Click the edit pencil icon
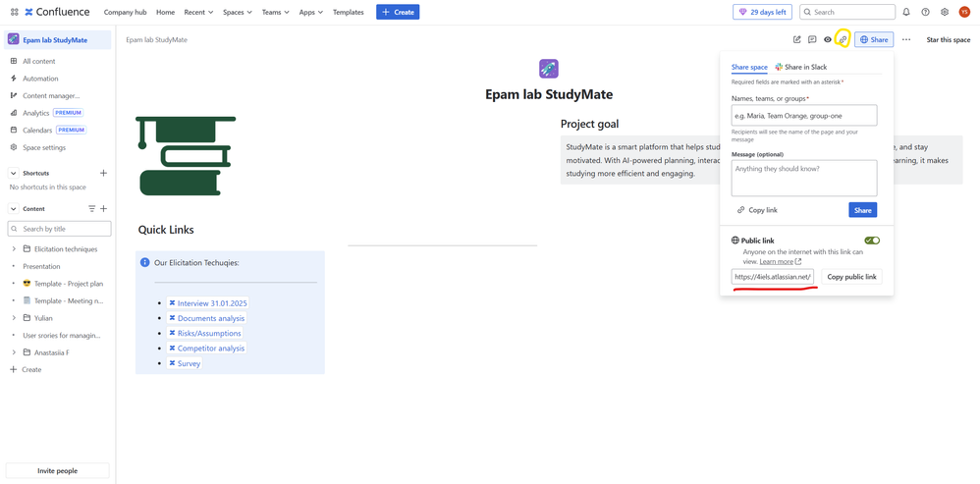The width and height of the screenshot is (980, 484). coord(797,39)
